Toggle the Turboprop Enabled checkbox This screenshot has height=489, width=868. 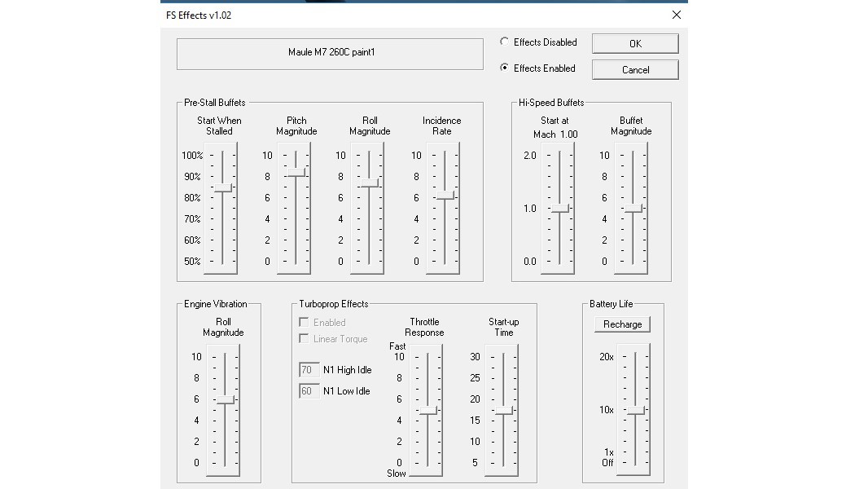tap(304, 322)
